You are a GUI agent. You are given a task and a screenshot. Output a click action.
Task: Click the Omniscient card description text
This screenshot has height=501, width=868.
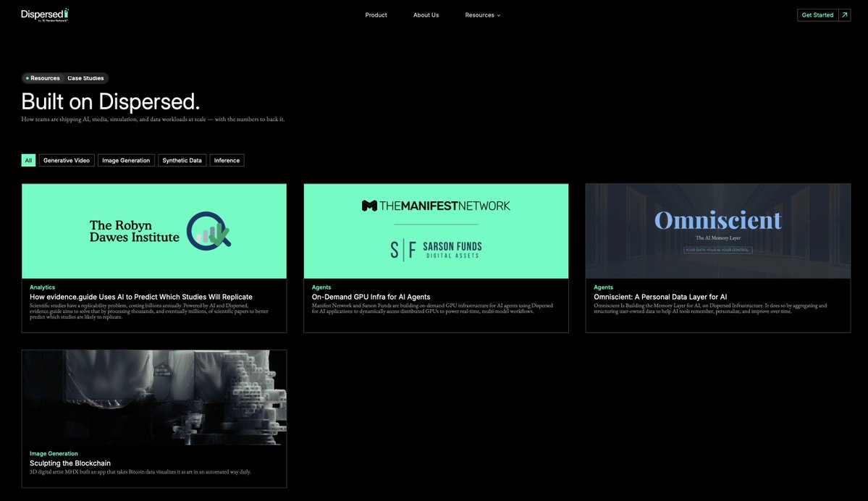(x=710, y=308)
